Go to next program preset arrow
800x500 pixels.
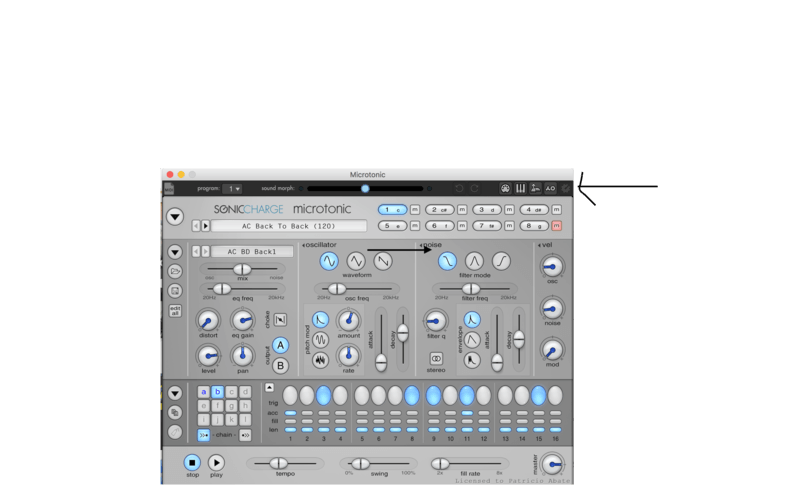click(x=206, y=226)
